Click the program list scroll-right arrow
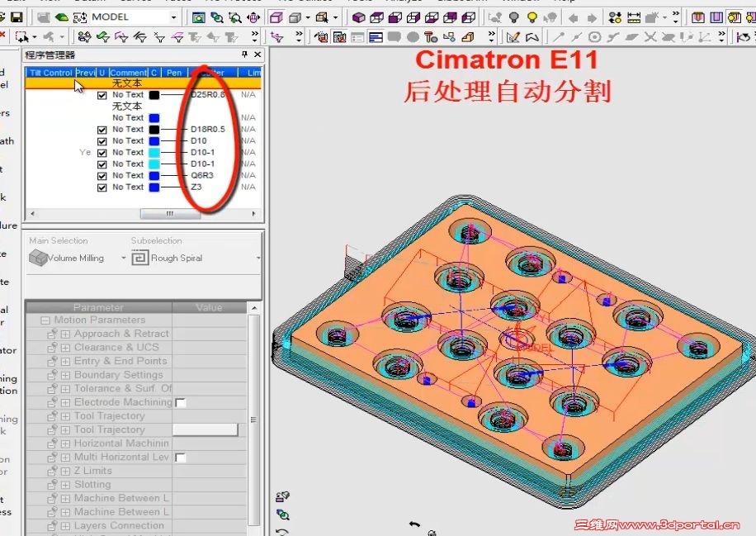The width and height of the screenshot is (756, 536). click(254, 214)
